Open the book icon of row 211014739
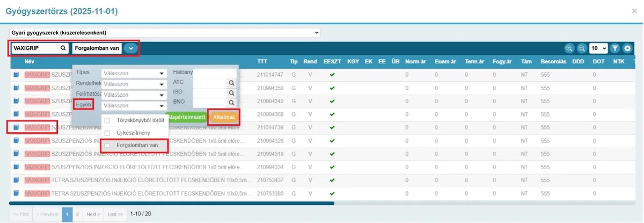The height and width of the screenshot is (223, 644). [16, 127]
